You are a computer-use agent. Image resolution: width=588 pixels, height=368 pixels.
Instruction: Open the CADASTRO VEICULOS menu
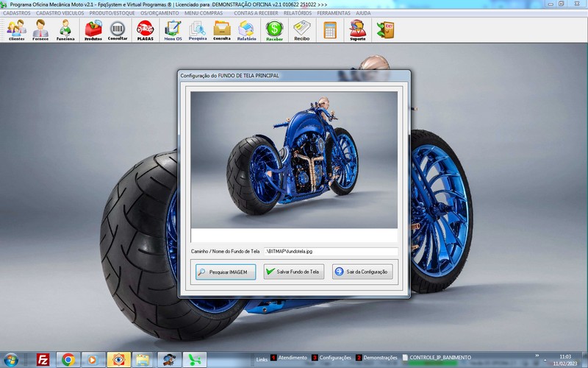[x=60, y=13]
